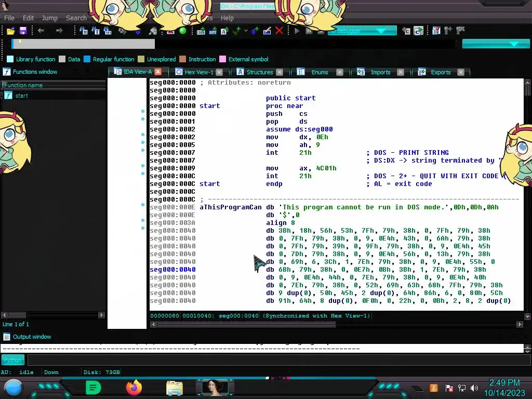Image resolution: width=532 pixels, height=399 pixels.
Task: Click the Function name column header
Action: click(x=54, y=85)
